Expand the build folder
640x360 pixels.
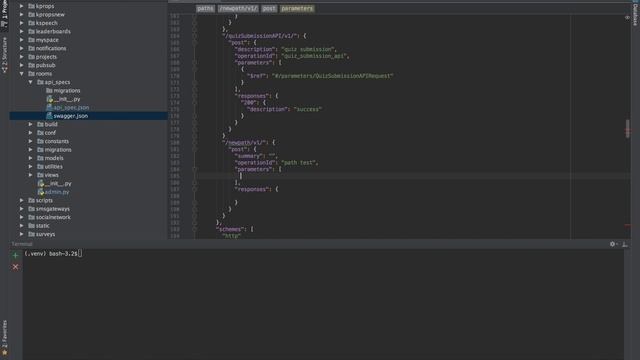[x=31, y=124]
